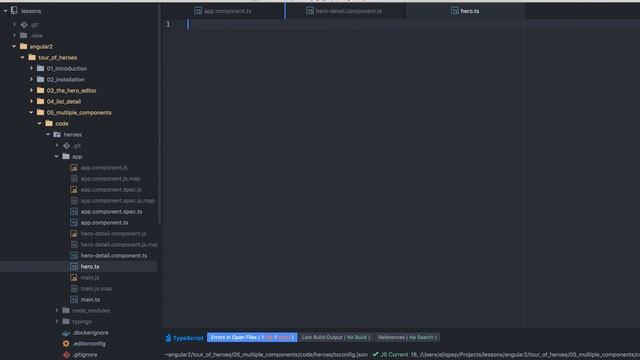Viewport: 640px width, 360px height.
Task: Open the .gitignore file
Action: pos(85,355)
